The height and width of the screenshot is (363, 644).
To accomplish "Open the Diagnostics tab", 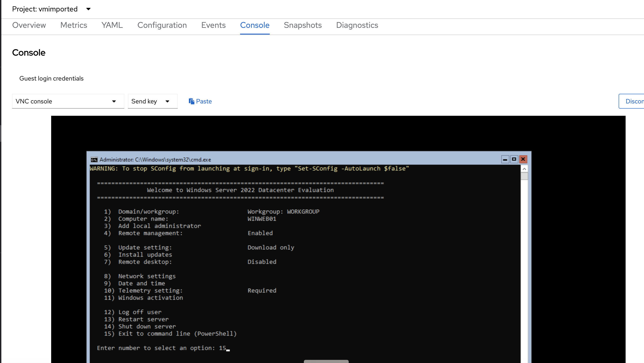I will (357, 25).
